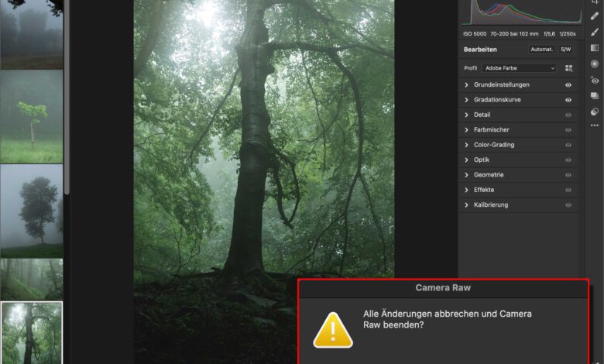
Task: Toggle Effekte panel visibility eye
Action: click(568, 190)
